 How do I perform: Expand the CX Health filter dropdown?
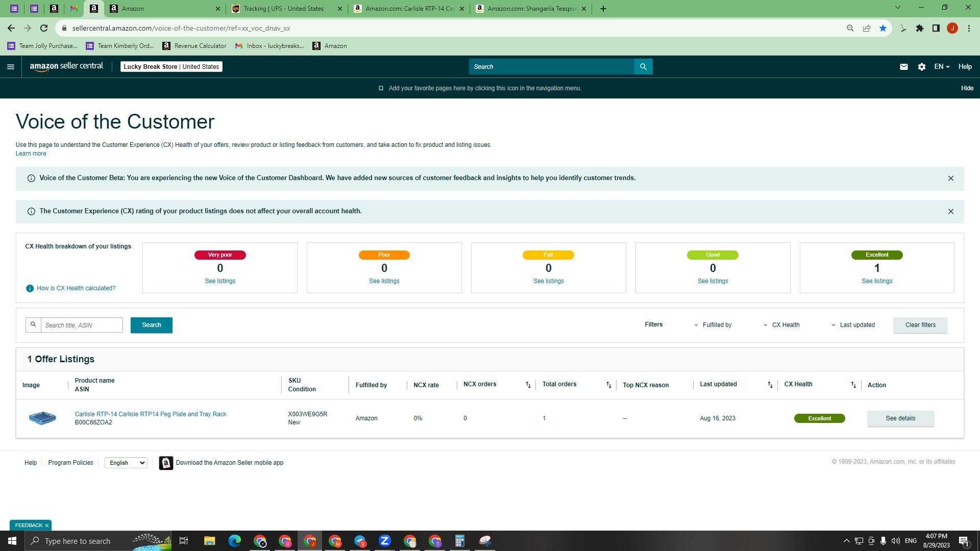(x=781, y=325)
